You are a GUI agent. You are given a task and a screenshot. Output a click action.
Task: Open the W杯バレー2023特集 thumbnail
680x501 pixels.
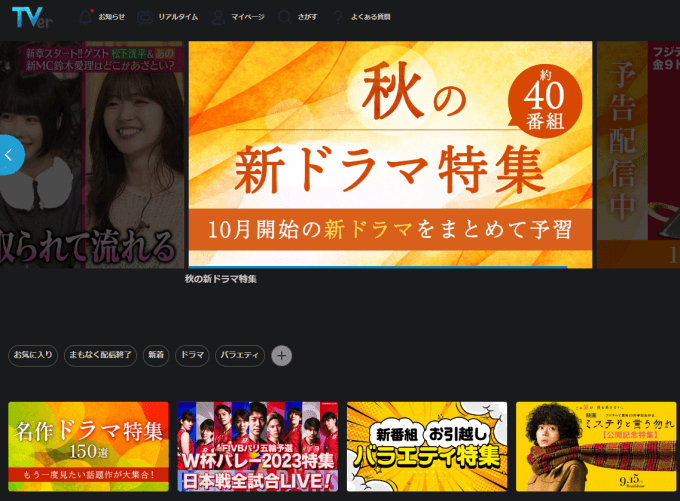257,446
